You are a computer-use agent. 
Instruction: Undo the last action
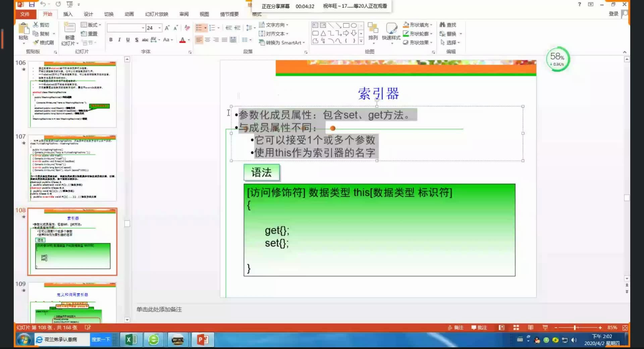pos(43,4)
